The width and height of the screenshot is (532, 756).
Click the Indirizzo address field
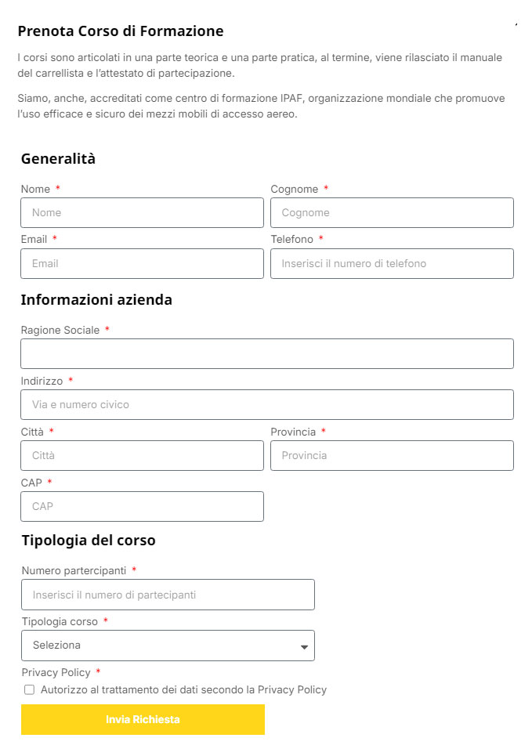click(x=266, y=404)
